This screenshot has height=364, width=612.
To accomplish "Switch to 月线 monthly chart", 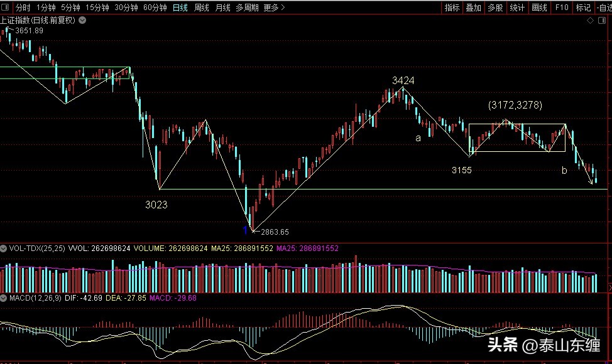I will (223, 8).
